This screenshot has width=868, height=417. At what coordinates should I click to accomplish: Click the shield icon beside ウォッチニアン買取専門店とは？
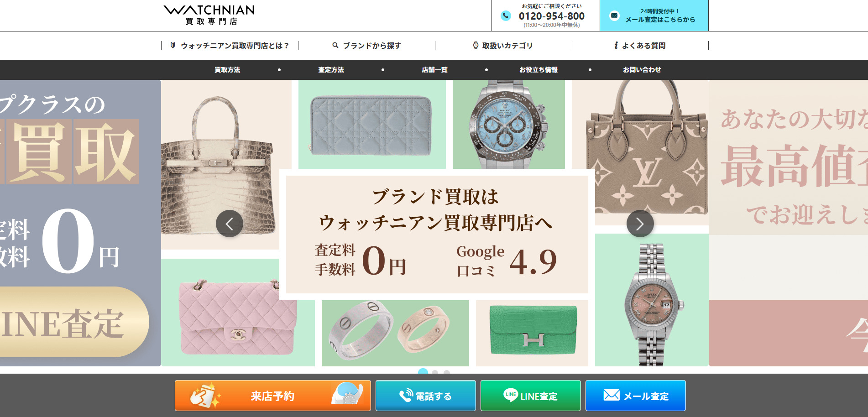tap(173, 45)
